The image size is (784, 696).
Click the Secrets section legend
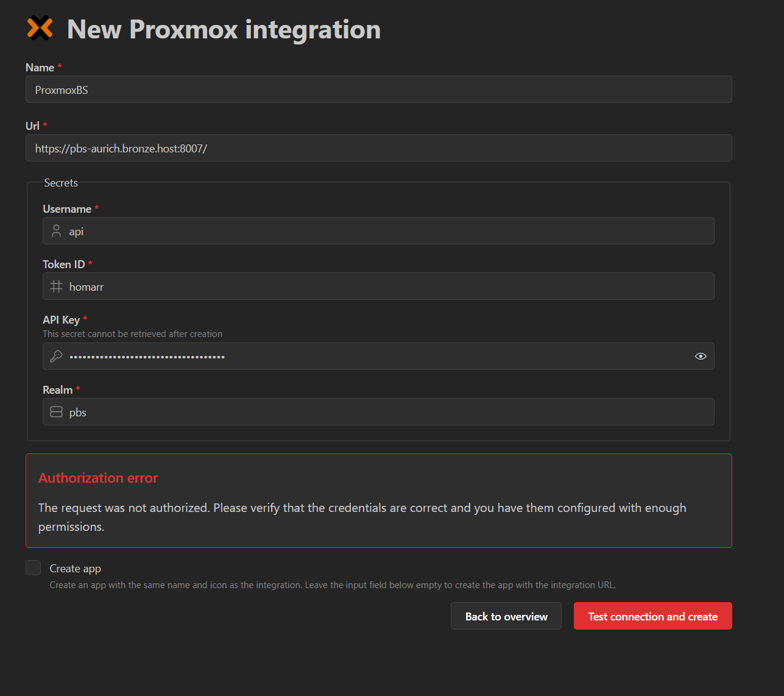click(x=61, y=183)
